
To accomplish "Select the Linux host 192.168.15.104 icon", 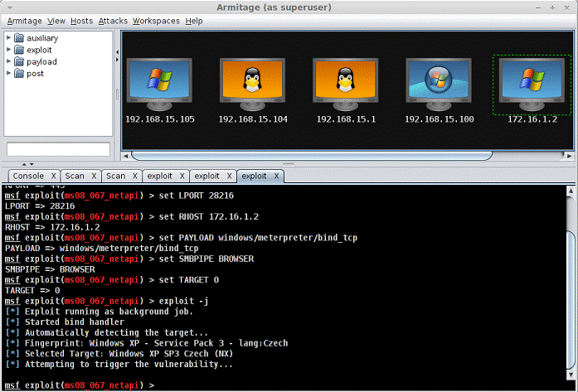I will pyautogui.click(x=252, y=84).
